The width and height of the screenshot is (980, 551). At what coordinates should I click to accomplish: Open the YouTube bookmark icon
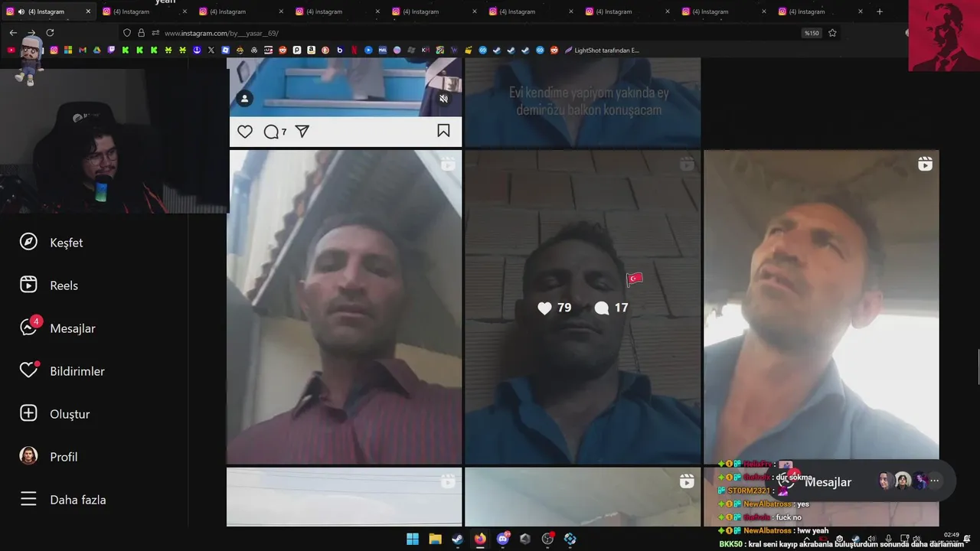11,51
